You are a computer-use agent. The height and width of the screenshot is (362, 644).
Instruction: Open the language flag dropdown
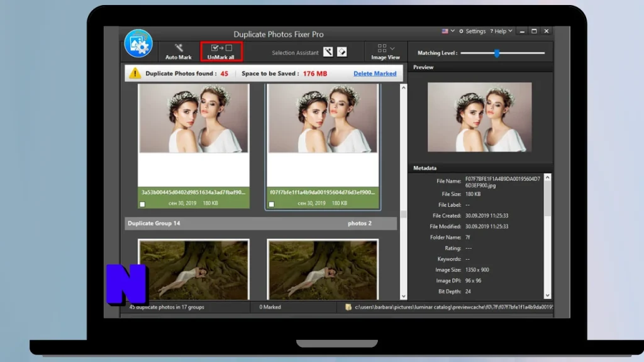point(448,31)
